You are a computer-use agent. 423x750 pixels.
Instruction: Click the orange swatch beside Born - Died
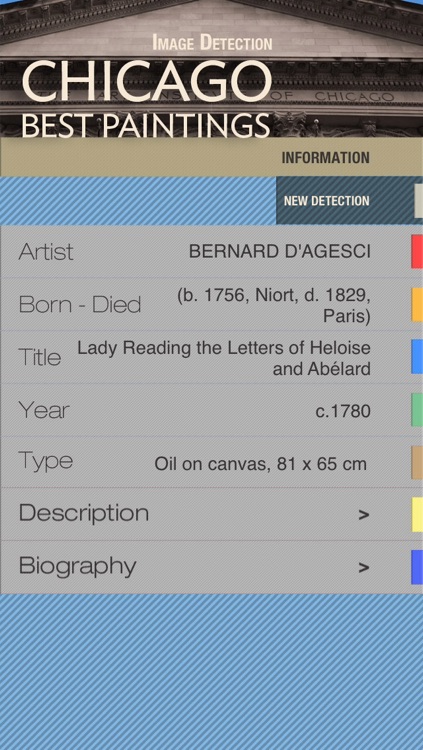(417, 304)
